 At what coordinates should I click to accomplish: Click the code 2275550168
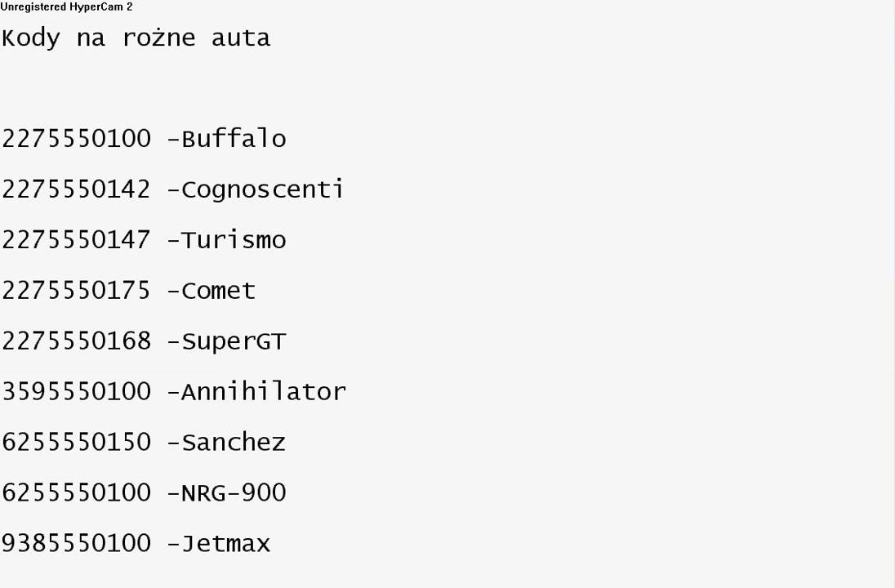tap(76, 341)
